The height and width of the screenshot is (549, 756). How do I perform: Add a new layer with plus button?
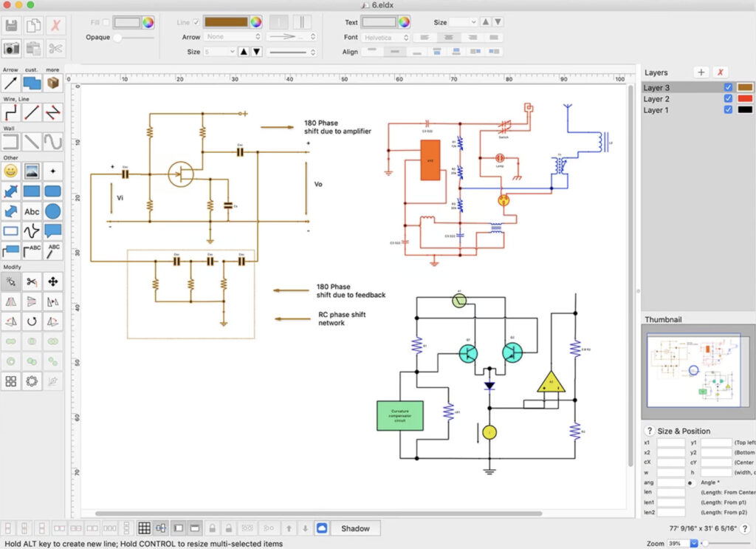pyautogui.click(x=701, y=72)
